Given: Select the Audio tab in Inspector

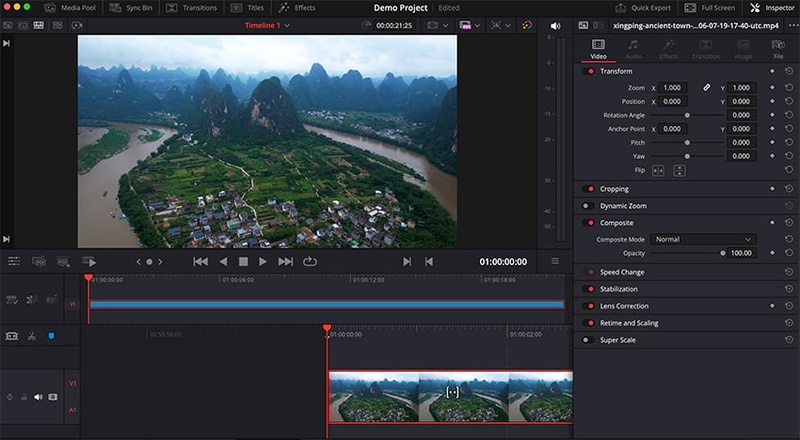Looking at the screenshot, I should point(633,49).
